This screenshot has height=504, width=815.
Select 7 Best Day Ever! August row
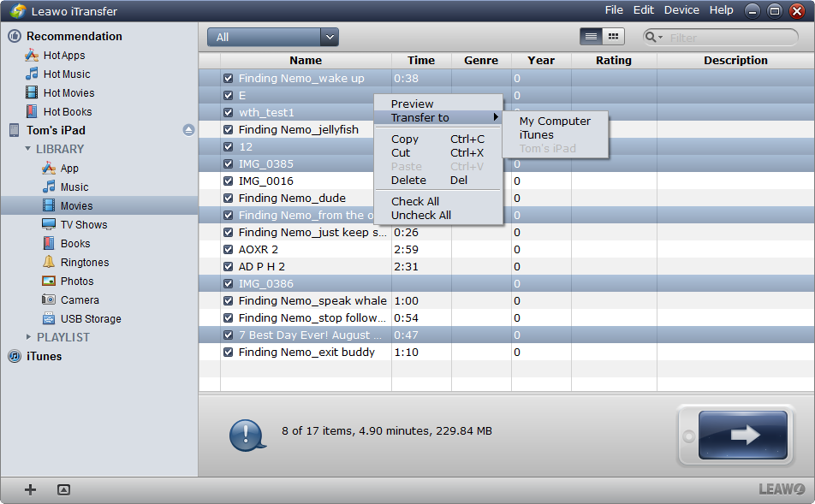(x=506, y=335)
